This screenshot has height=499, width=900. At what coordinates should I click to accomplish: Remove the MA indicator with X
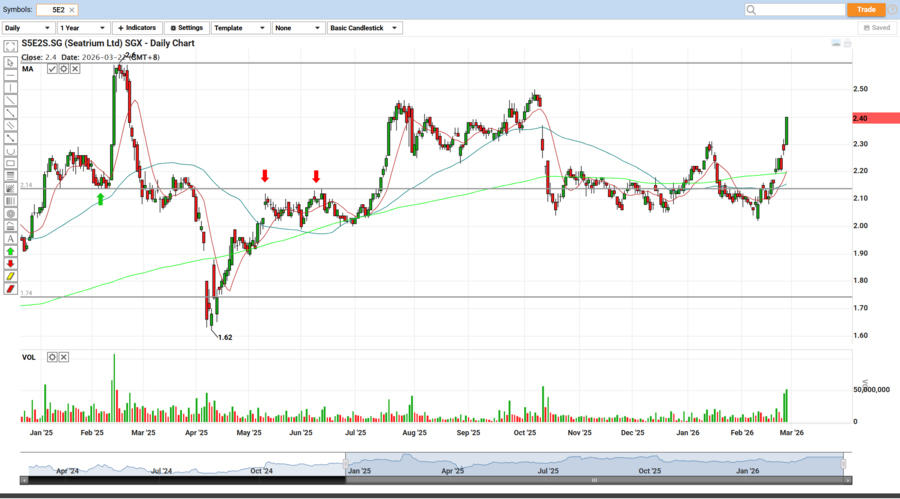click(x=75, y=69)
